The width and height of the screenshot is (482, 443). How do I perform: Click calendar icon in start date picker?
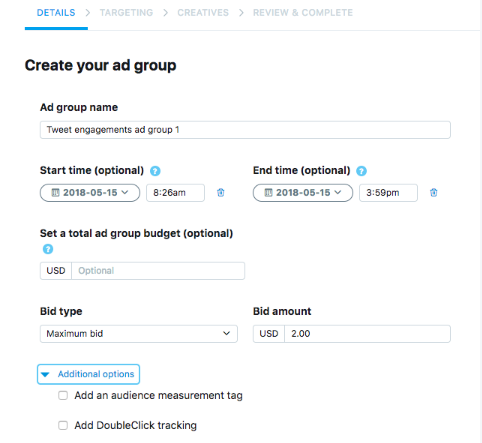click(x=55, y=193)
